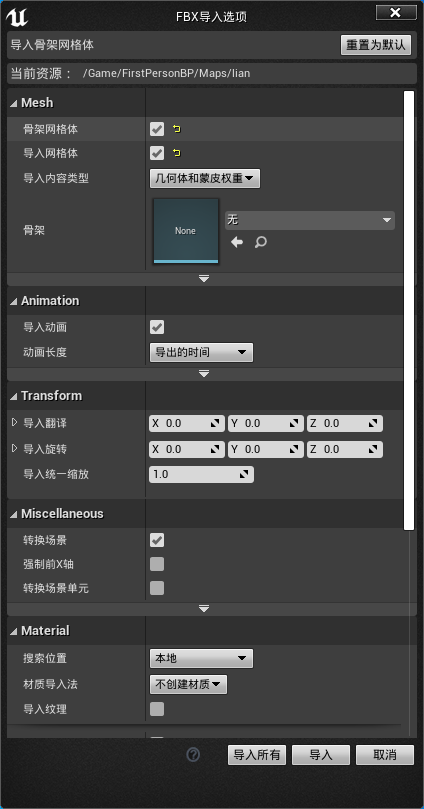The image size is (424, 809).
Task: Toggle the 导入动画 checkbox
Action: tap(157, 327)
